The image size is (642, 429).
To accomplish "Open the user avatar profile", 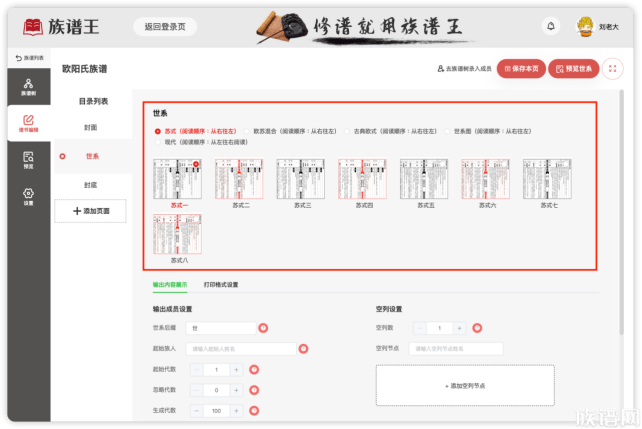I will 585,27.
